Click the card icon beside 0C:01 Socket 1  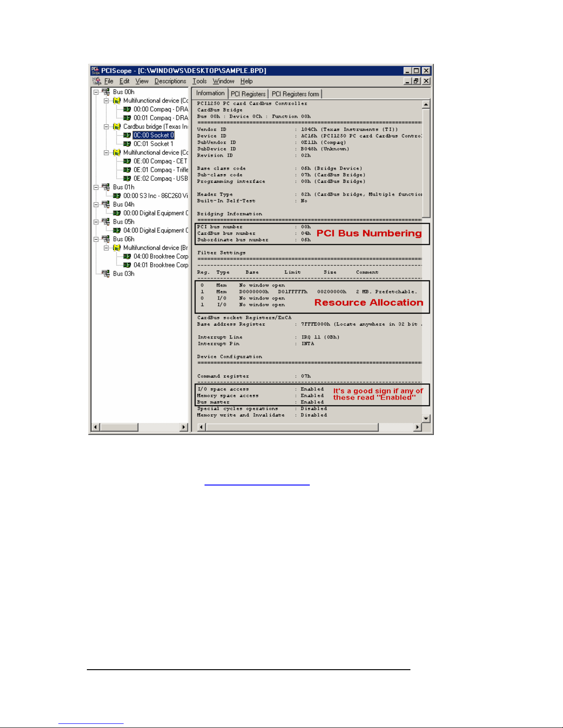pos(127,144)
